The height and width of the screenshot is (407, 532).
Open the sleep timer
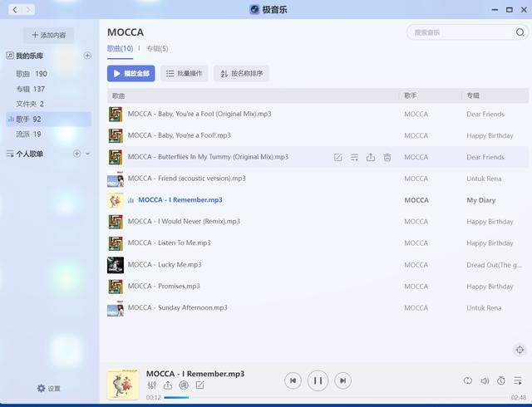click(x=501, y=381)
